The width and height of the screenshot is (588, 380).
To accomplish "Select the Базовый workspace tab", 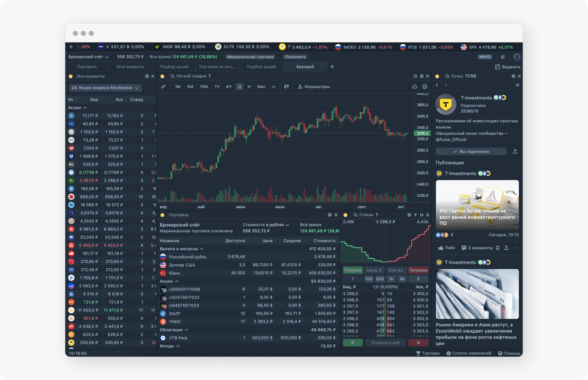I will click(x=305, y=67).
